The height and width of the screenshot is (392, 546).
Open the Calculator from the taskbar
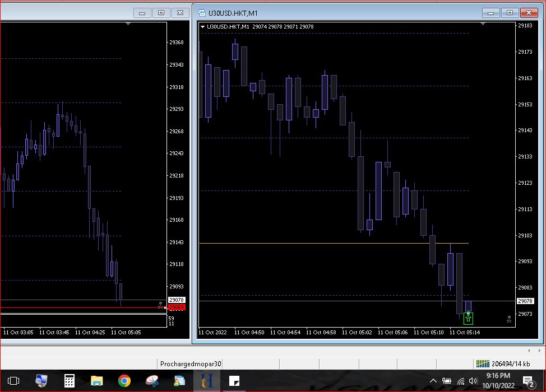70,381
